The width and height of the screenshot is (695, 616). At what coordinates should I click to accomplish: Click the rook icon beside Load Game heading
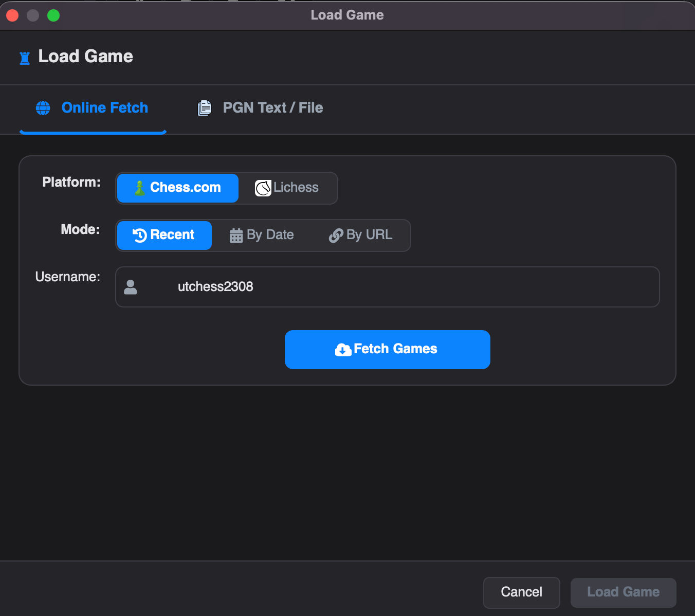pyautogui.click(x=25, y=58)
